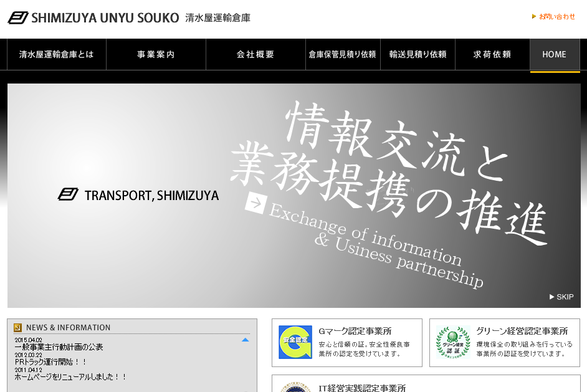Viewport: 587px width, 392px height.
Task: Click the arrow icon in the banner
Action: click(x=255, y=203)
